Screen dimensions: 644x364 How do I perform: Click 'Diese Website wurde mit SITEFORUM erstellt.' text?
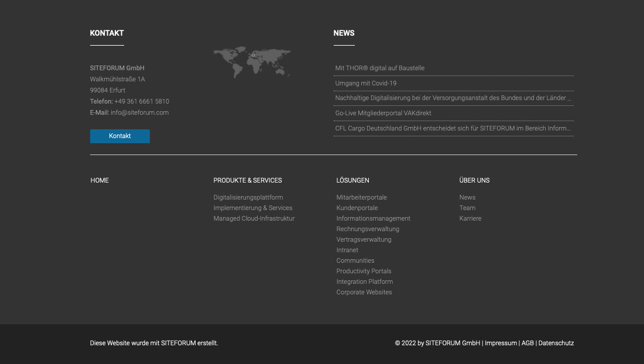coord(154,343)
